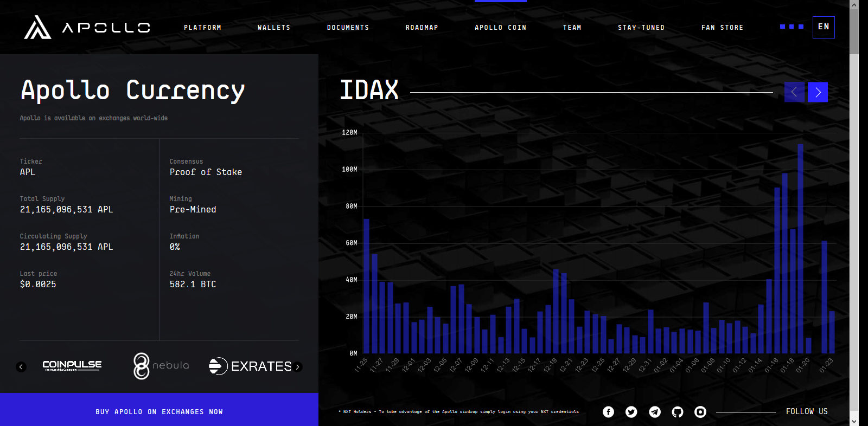
Task: Select the Apollo Coin nav item
Action: pyautogui.click(x=500, y=28)
